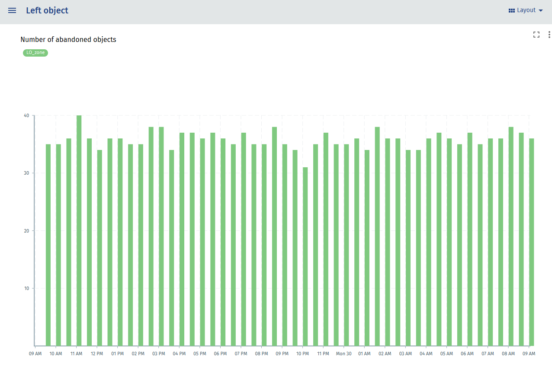Viewport: 552px width, 392px height.
Task: Click the shortest bar at 10 PM
Action: [x=305, y=256]
